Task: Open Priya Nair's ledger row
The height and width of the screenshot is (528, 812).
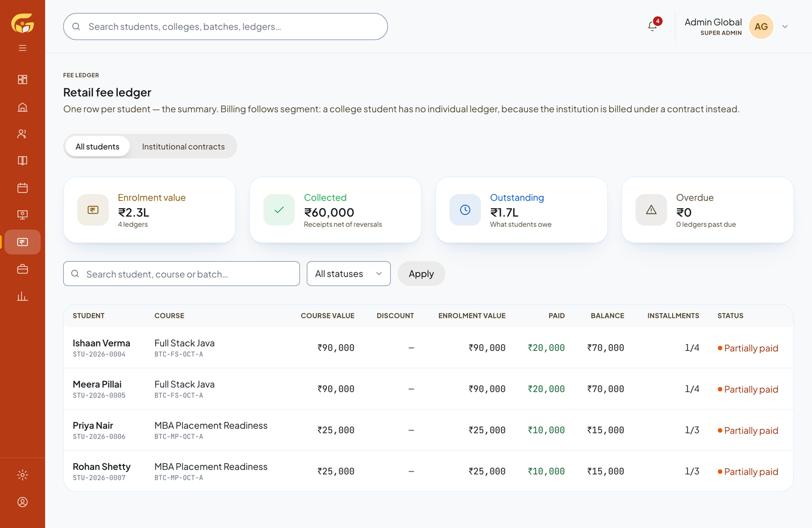Action: point(429,430)
